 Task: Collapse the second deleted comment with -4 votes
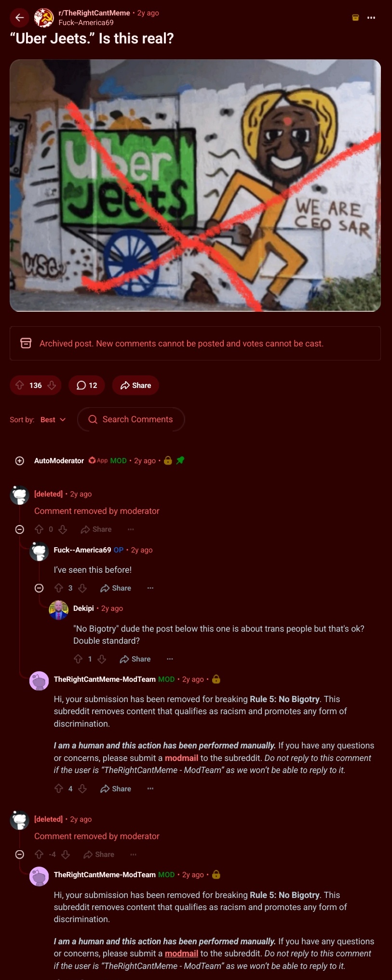click(20, 855)
